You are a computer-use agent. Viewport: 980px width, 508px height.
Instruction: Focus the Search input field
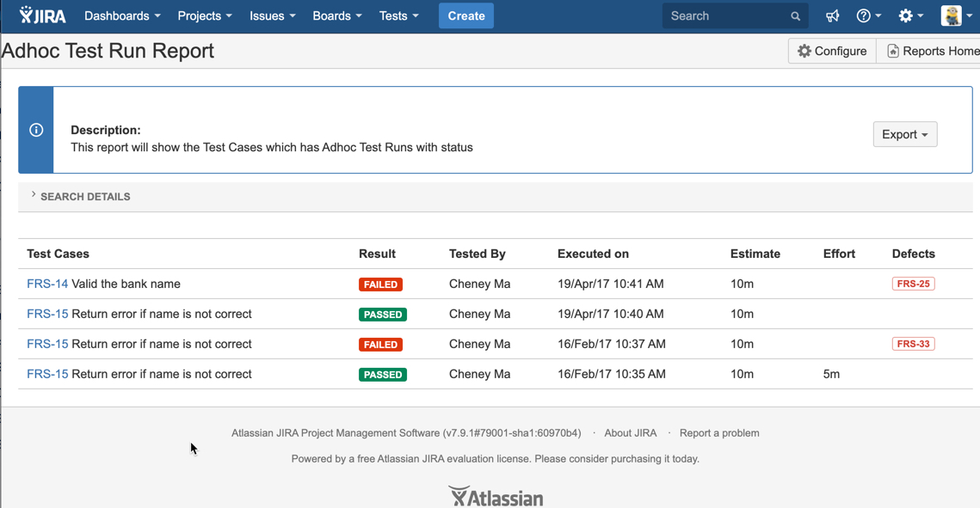725,15
